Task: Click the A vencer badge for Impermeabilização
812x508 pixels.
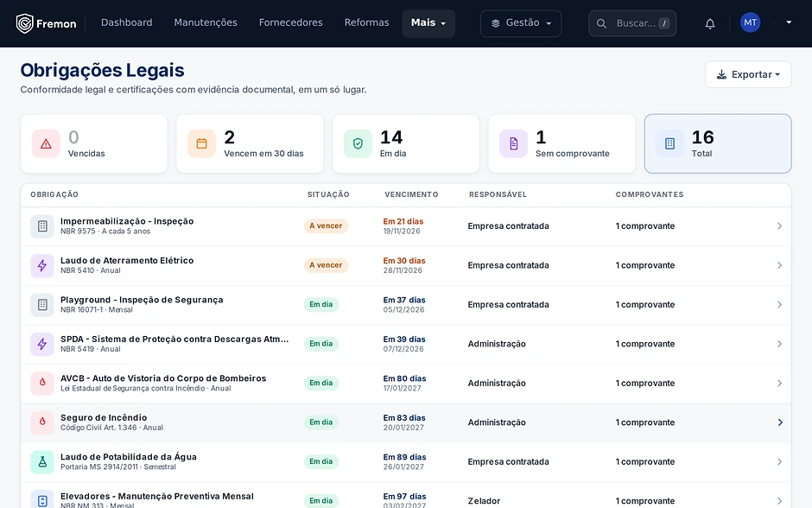Action: [x=326, y=225]
